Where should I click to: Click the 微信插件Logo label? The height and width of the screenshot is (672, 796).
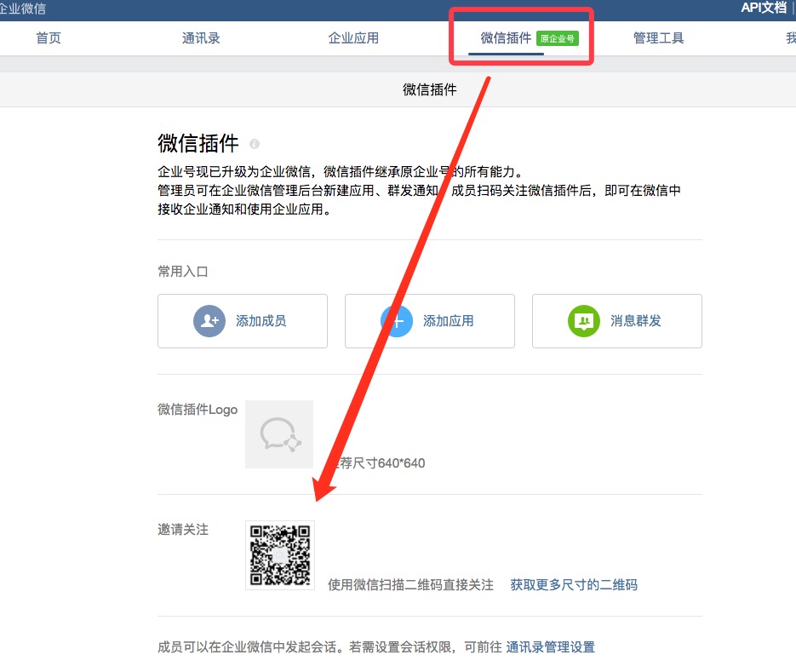198,410
